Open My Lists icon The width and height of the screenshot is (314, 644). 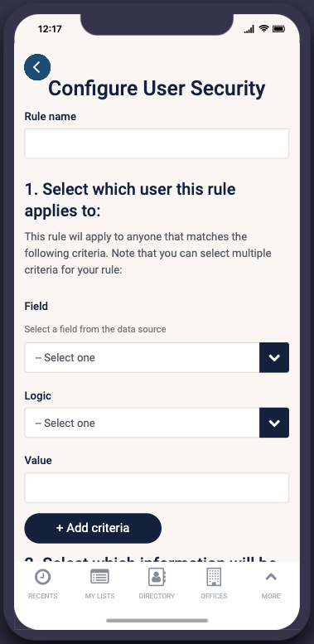click(x=99, y=577)
